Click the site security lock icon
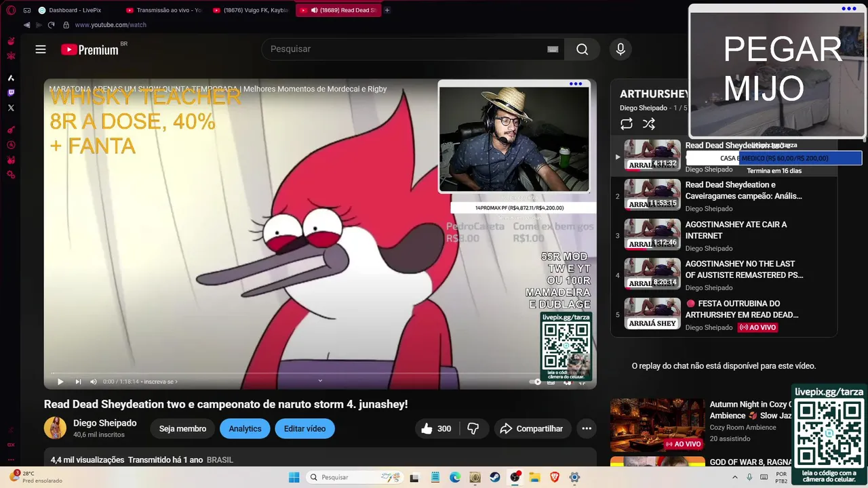This screenshot has width=868, height=488. point(66,25)
